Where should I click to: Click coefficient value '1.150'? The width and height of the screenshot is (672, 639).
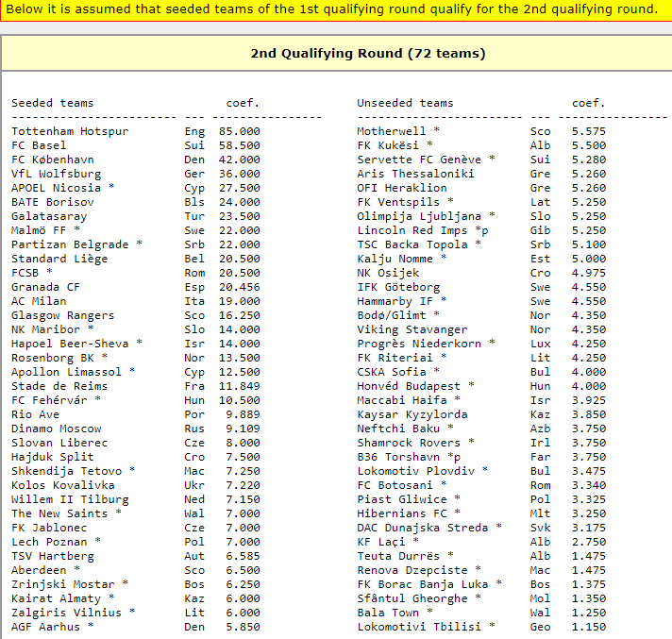click(x=589, y=626)
